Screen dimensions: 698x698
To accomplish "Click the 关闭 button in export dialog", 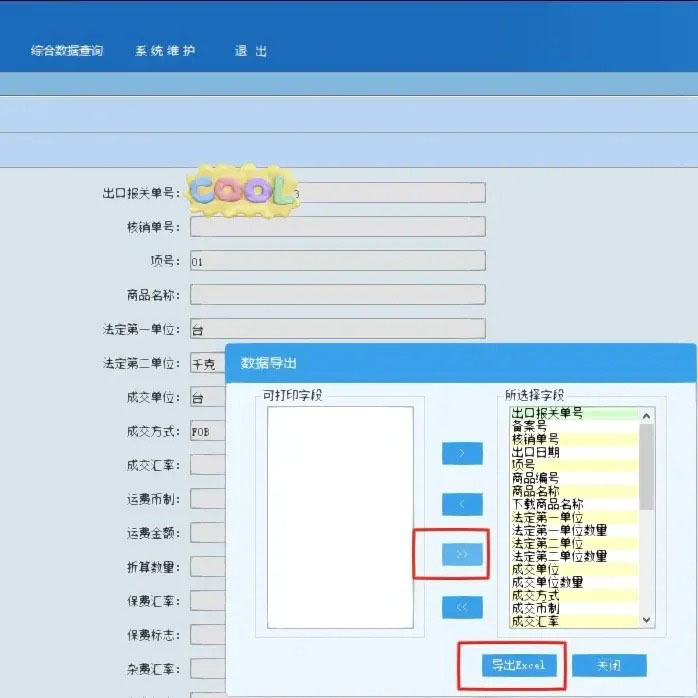I will tap(609, 665).
